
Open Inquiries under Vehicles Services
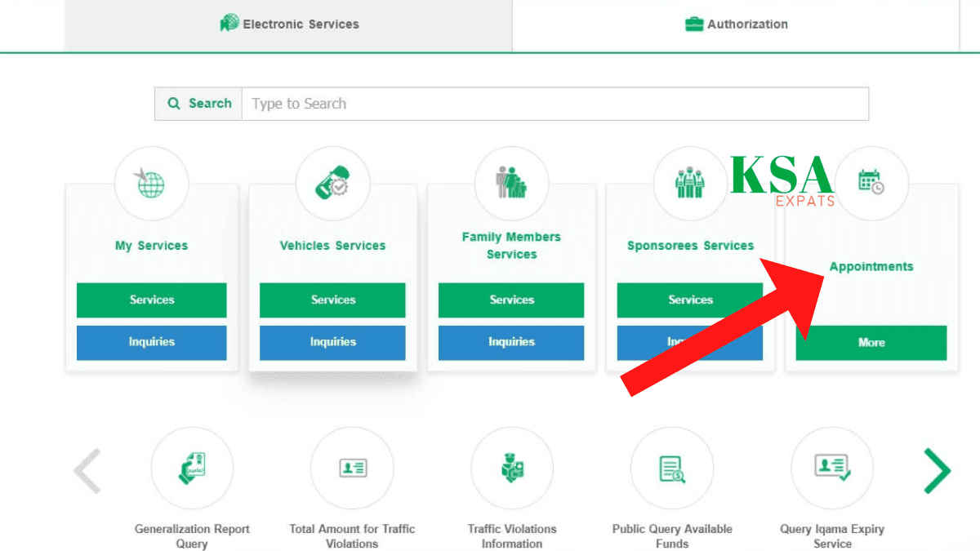pyautogui.click(x=332, y=342)
